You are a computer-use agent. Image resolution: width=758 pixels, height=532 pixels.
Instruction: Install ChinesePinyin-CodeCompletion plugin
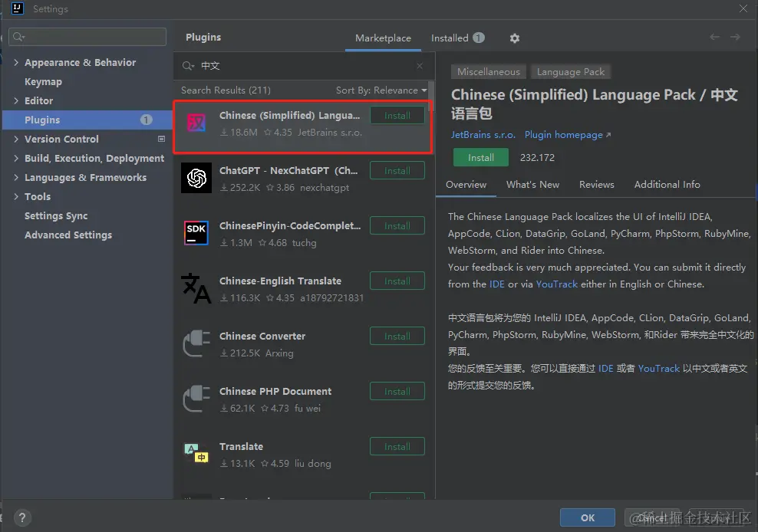(397, 225)
